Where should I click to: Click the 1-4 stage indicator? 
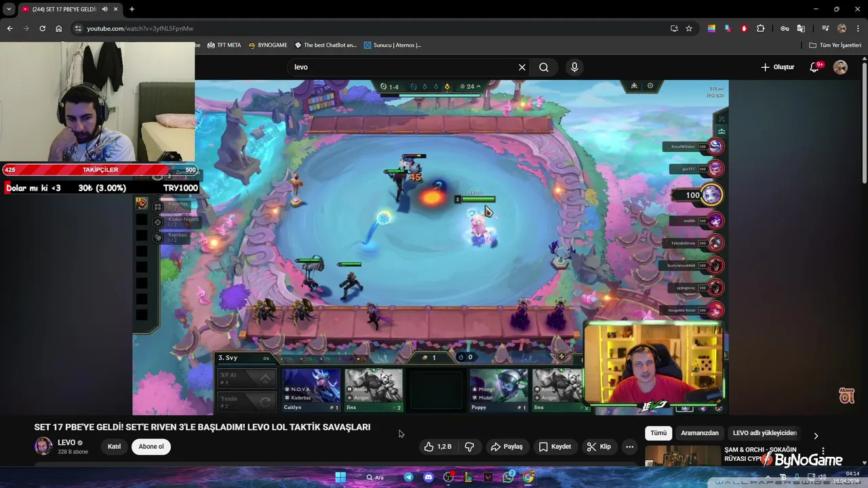click(x=389, y=87)
